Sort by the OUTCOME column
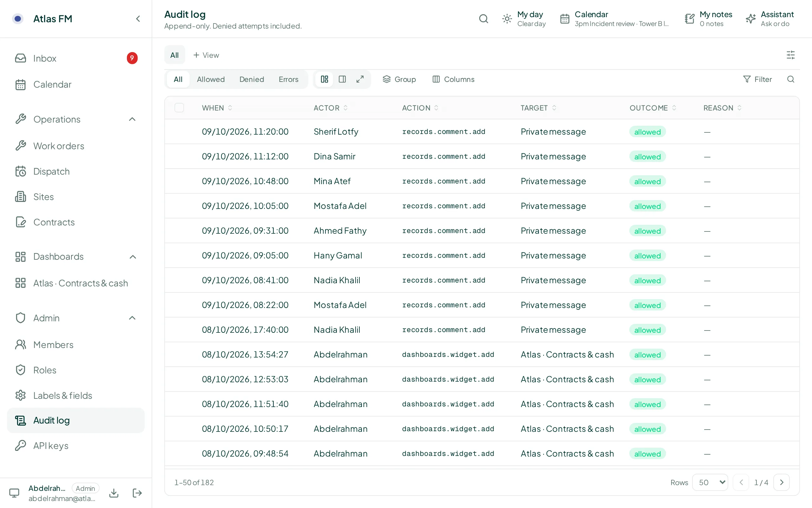812x508 pixels. coord(653,108)
